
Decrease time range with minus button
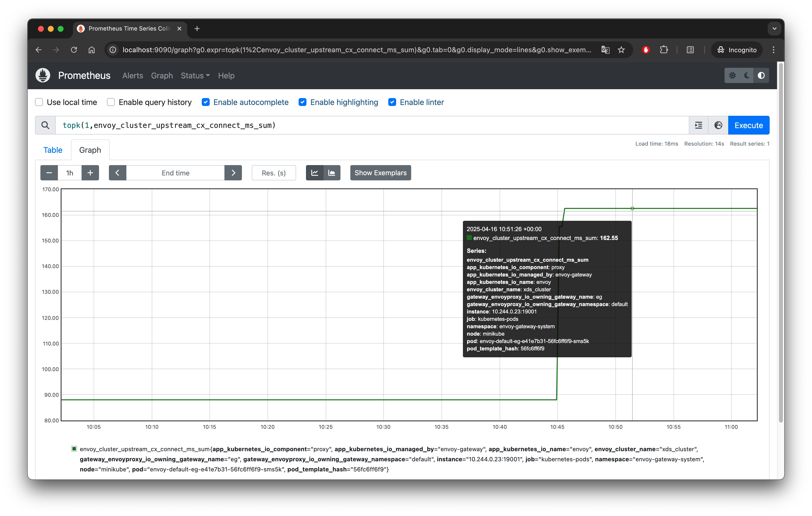(x=49, y=173)
